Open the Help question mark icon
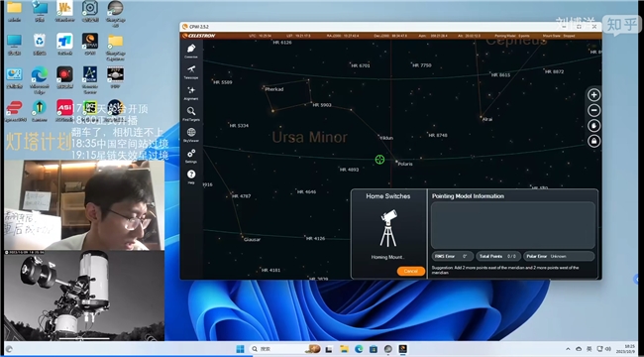 tap(191, 177)
